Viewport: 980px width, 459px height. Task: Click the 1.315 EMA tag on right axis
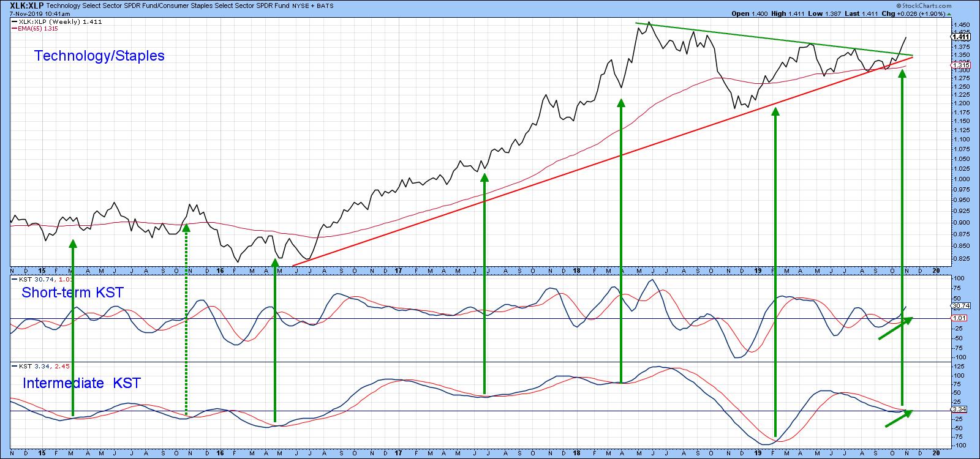point(960,65)
